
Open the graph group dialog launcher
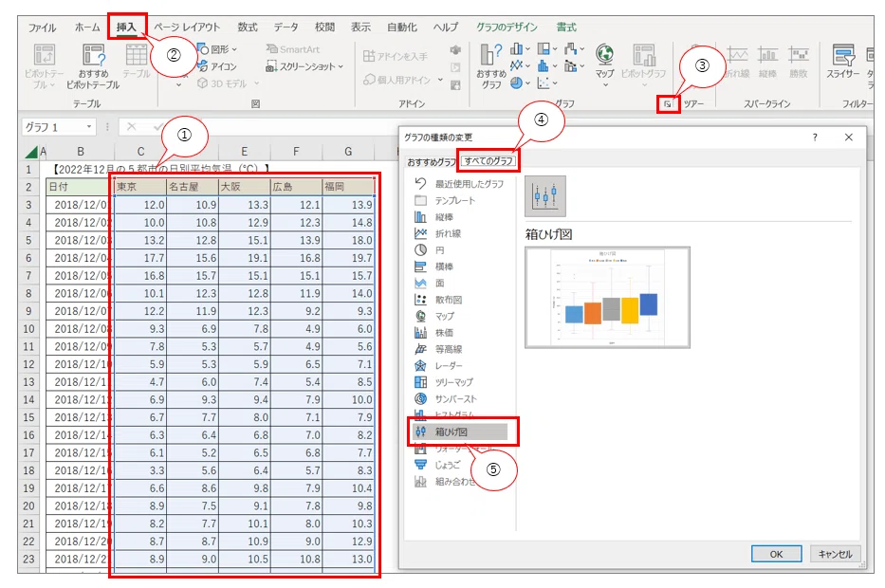pos(668,104)
